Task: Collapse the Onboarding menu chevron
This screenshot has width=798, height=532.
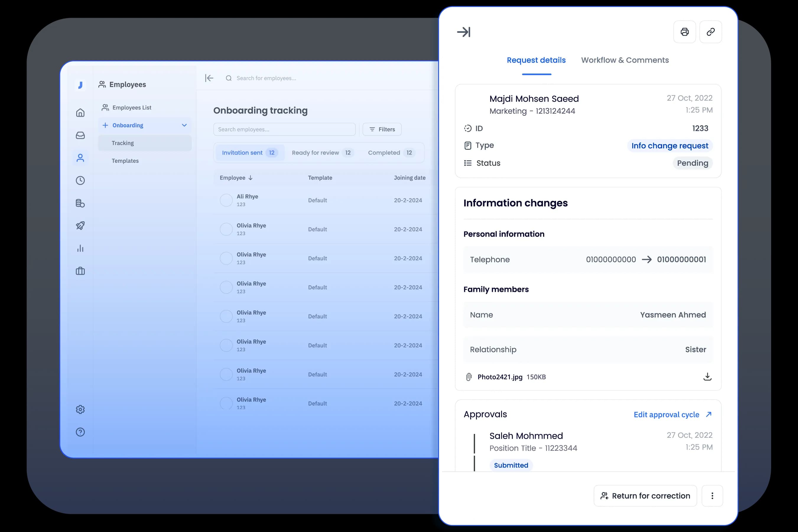Action: (x=184, y=125)
